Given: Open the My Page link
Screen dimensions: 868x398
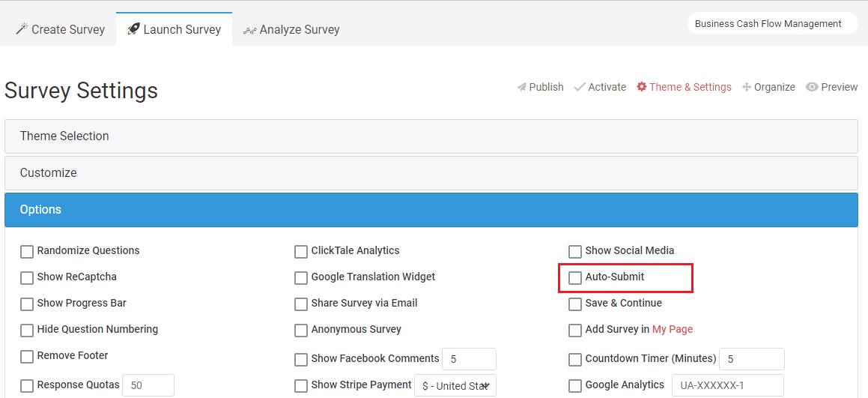Looking at the screenshot, I should coord(672,329).
